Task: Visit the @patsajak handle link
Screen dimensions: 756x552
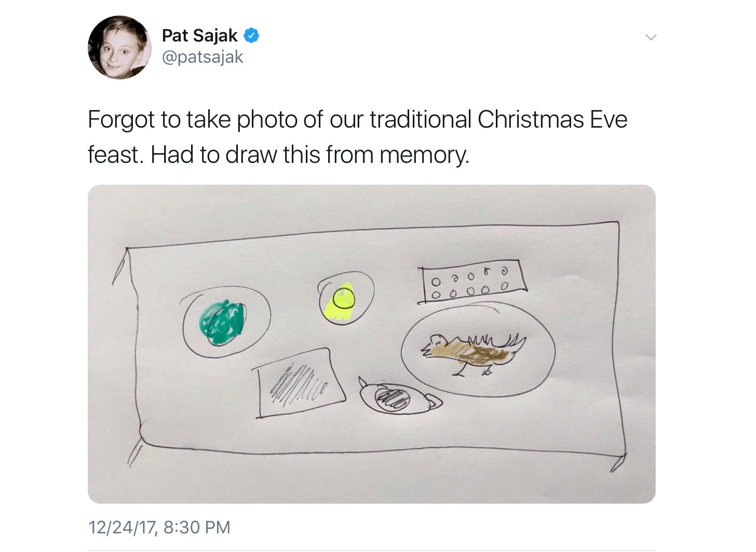Action: (203, 57)
